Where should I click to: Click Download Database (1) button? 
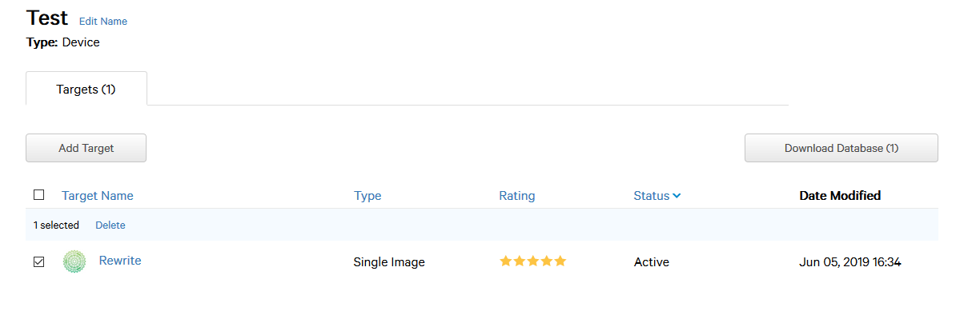pos(841,148)
